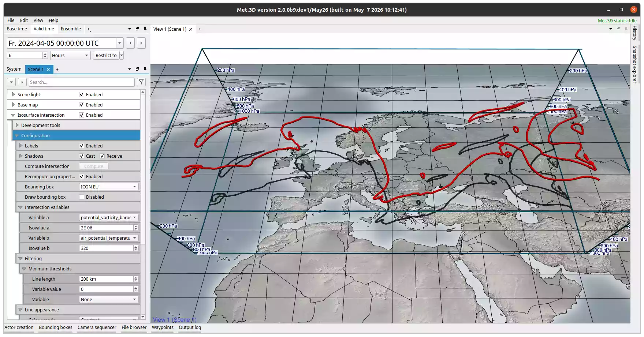This screenshot has height=337, width=644.
Task: Expand the Shadows property
Action: [x=21, y=156]
